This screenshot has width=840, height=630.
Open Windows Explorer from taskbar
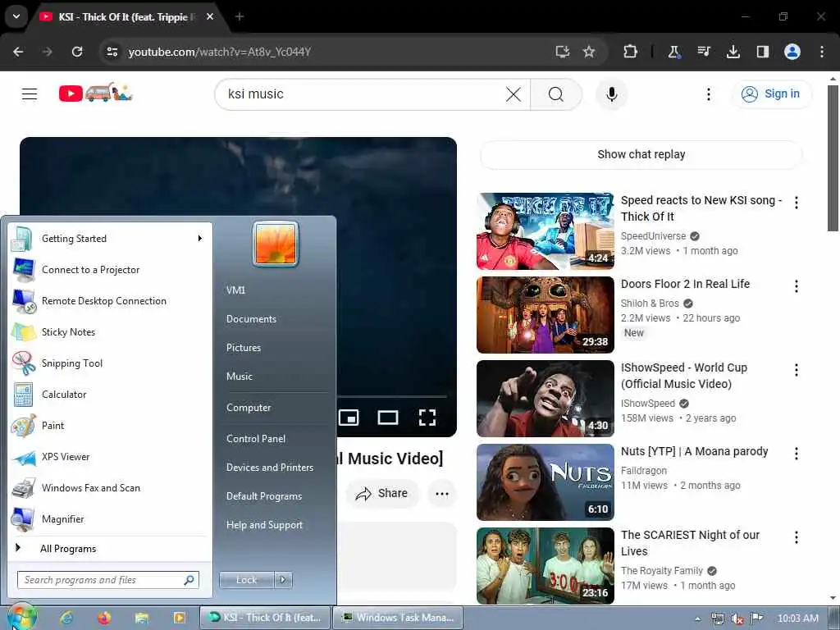(x=141, y=619)
